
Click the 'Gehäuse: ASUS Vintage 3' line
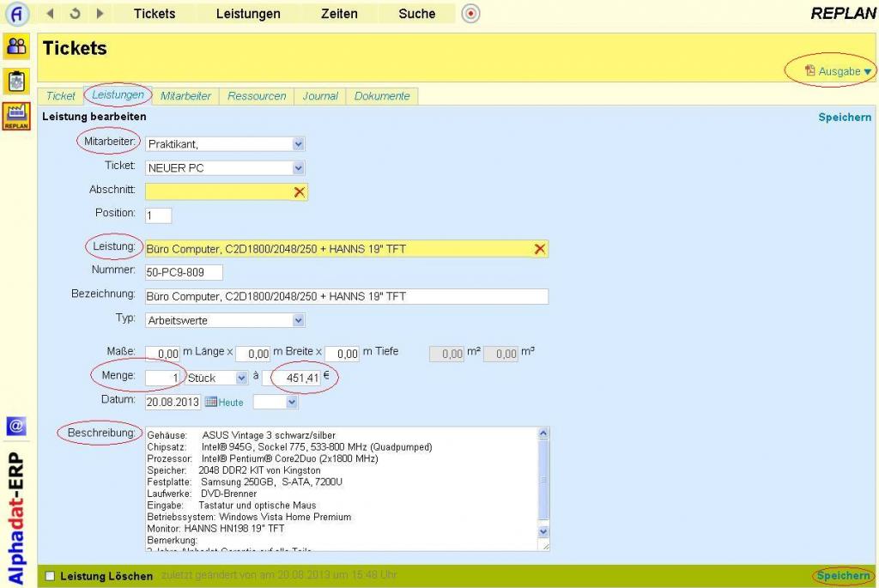point(241,435)
